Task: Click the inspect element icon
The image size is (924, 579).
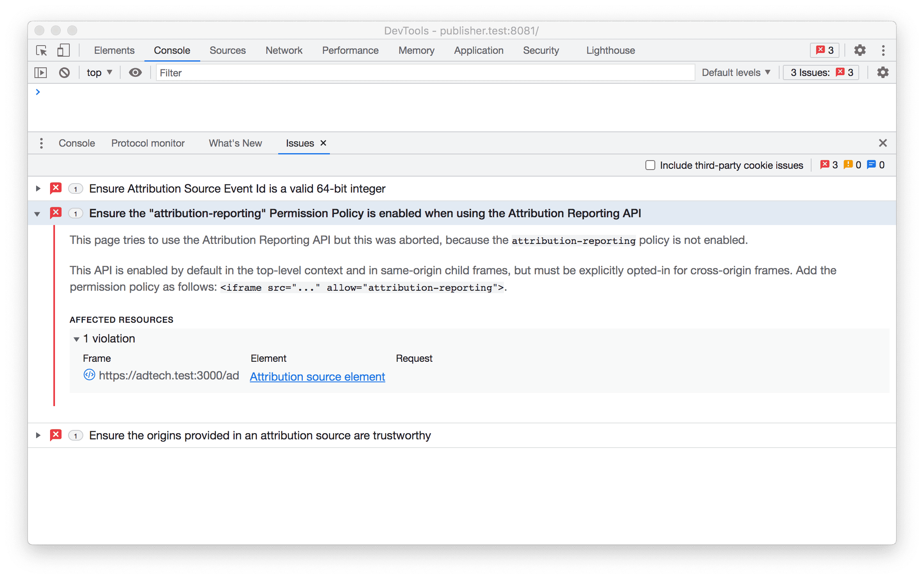Action: [41, 50]
